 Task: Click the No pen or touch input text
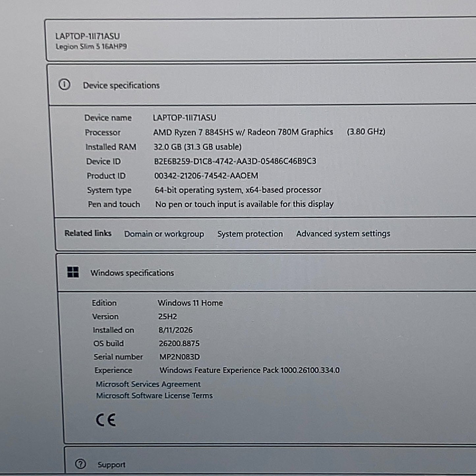click(x=244, y=204)
